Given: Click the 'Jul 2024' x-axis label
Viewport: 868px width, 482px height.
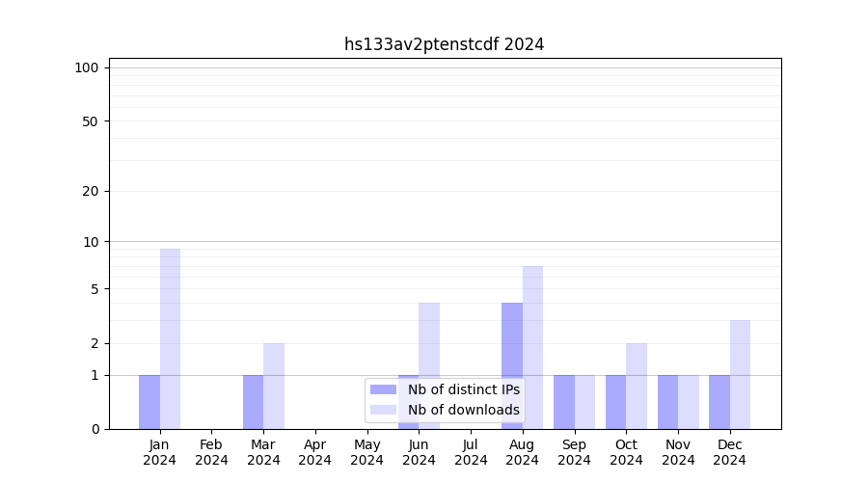Looking at the screenshot, I should point(471,452).
